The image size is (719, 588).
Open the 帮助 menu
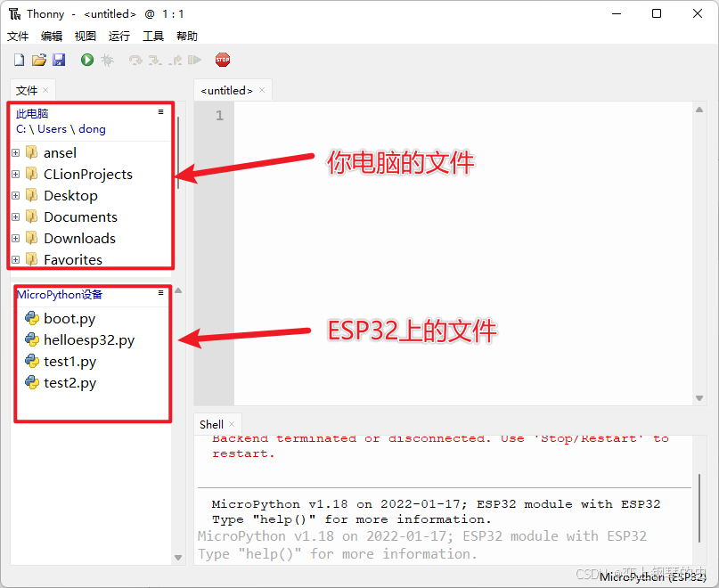coord(187,36)
